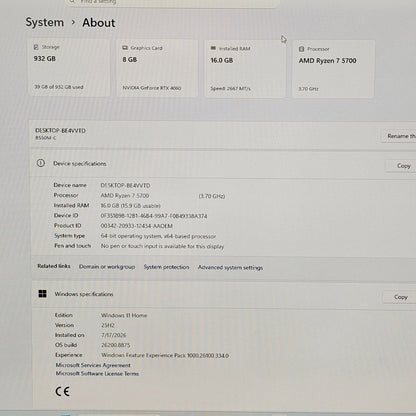Open the Microsoft Software License Terms link
416x416 pixels.
[x=97, y=374]
